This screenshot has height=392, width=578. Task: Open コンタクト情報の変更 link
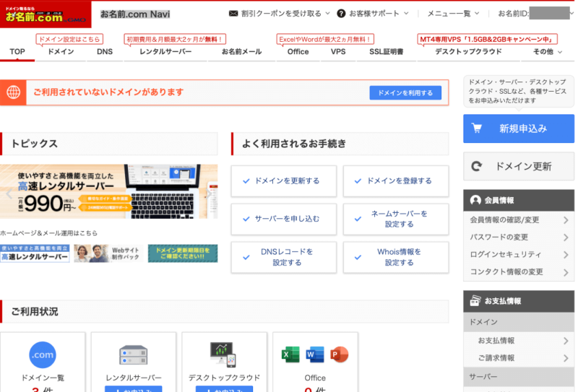point(506,272)
